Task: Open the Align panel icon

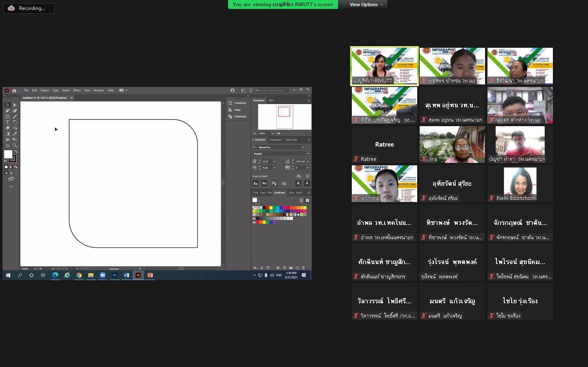Action: [230, 110]
